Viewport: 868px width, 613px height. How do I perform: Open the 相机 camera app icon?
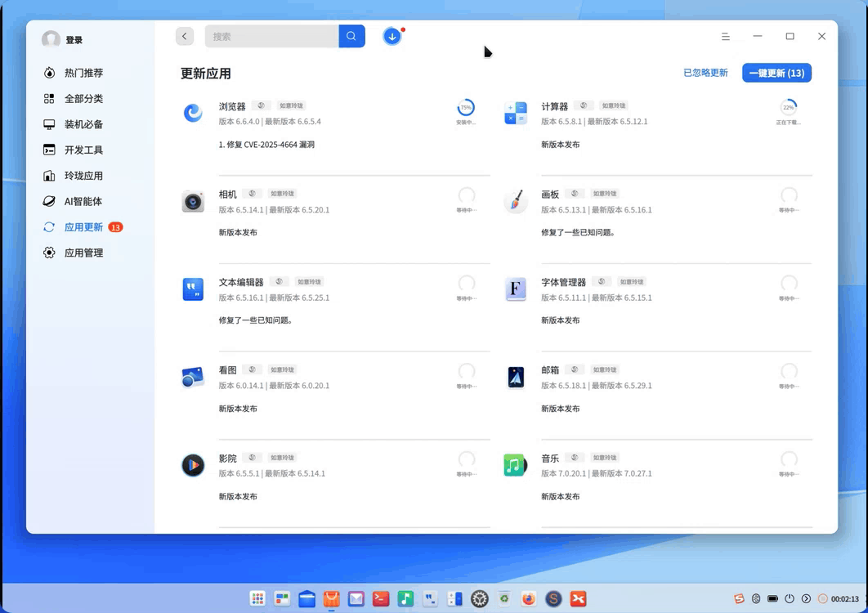(x=193, y=201)
